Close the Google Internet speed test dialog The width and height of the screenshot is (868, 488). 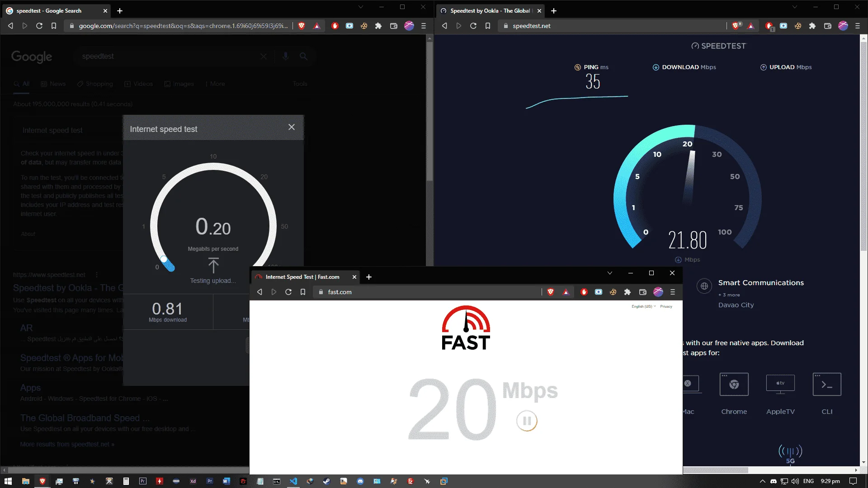(292, 127)
